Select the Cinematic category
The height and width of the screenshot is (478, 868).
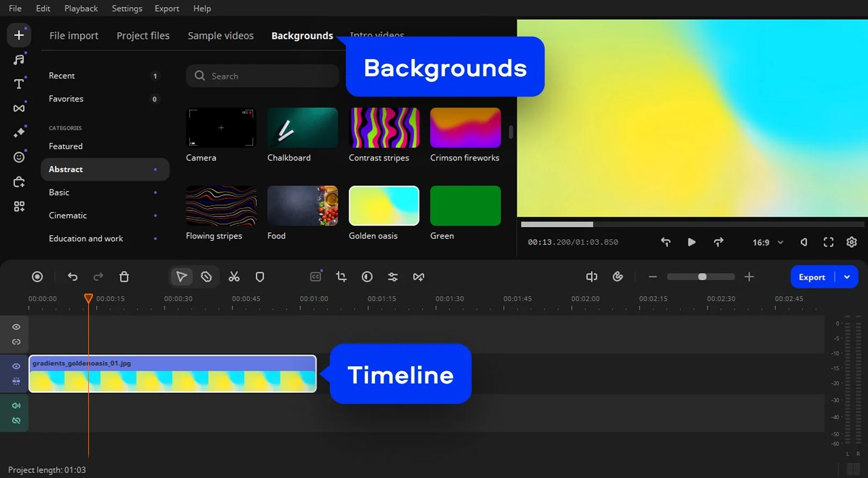click(x=68, y=215)
